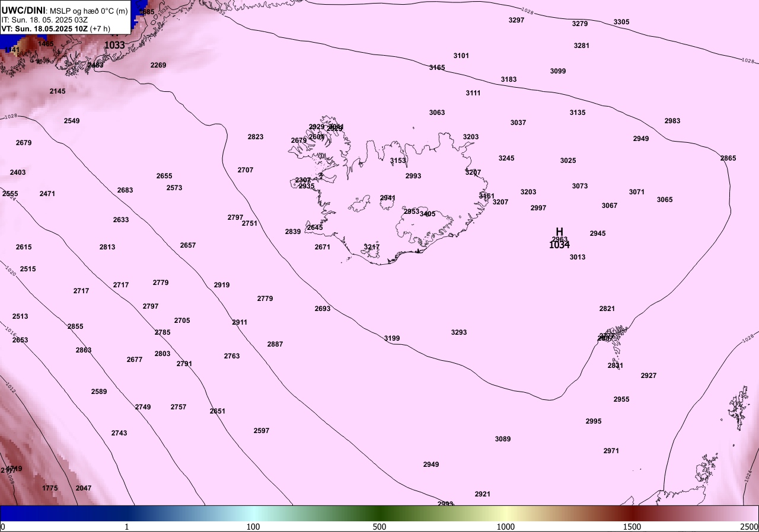The image size is (759, 532).
Task: Click the 1000 tick label on color scale
Action: [x=505, y=527]
